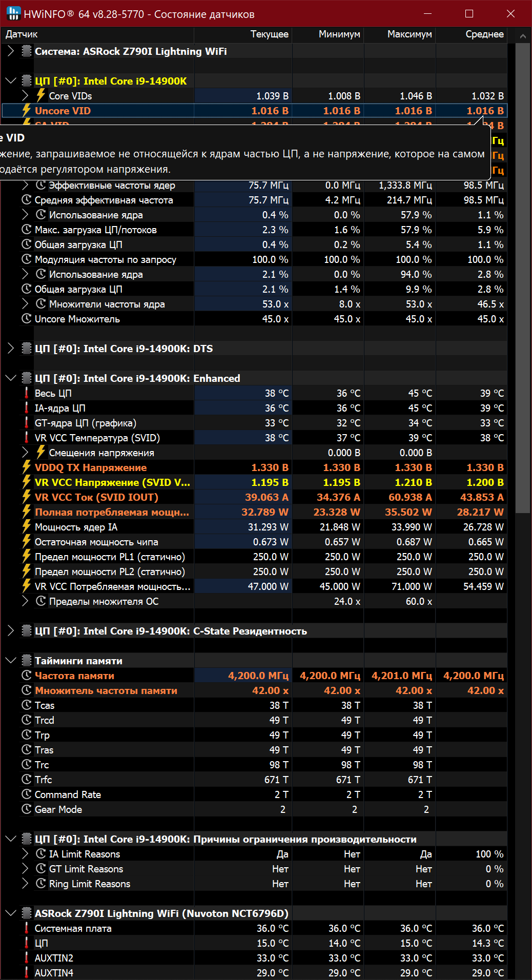This screenshot has height=980, width=532.
Task: Click lightning icon next to 'Uncore VID'
Action: [x=27, y=111]
